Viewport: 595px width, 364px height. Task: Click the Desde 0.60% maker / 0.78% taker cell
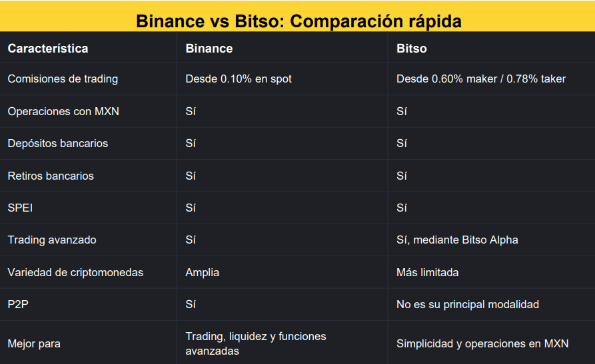pos(481,79)
